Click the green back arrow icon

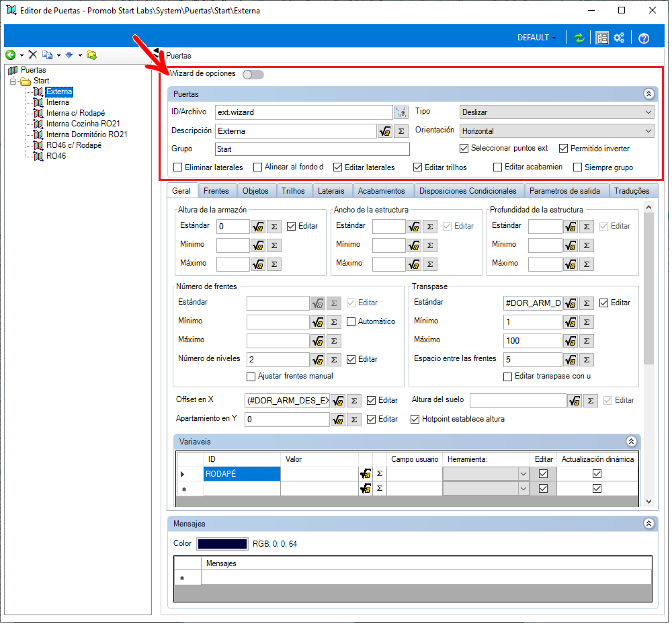[x=11, y=55]
